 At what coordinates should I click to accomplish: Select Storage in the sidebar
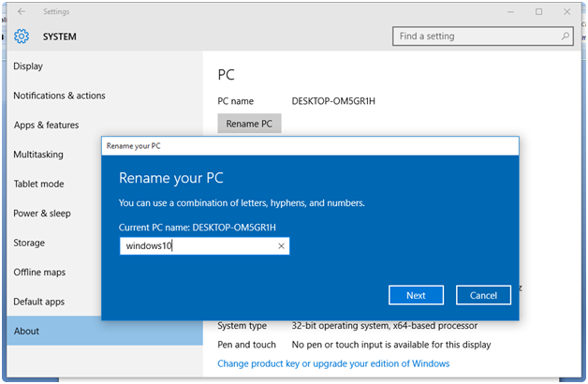click(x=29, y=243)
